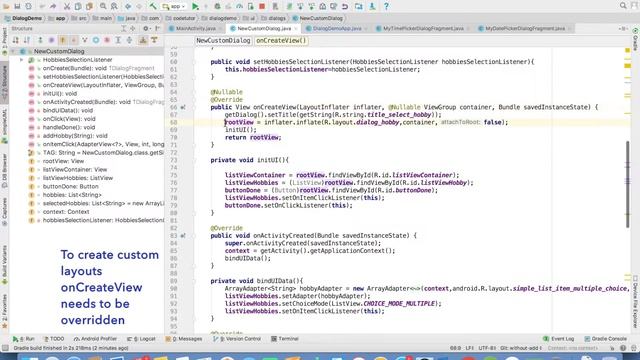
Task: Click UTF-8 encoding in status bar
Action: tap(487, 348)
